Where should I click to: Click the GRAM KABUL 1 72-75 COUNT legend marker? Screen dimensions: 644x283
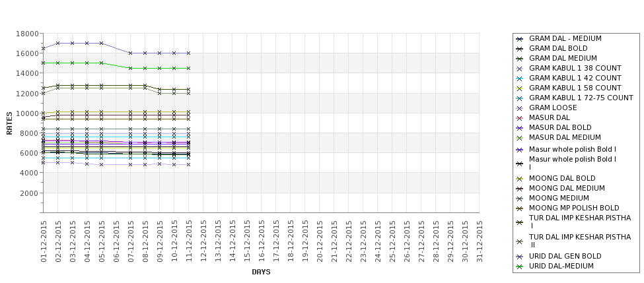[x=520, y=98]
